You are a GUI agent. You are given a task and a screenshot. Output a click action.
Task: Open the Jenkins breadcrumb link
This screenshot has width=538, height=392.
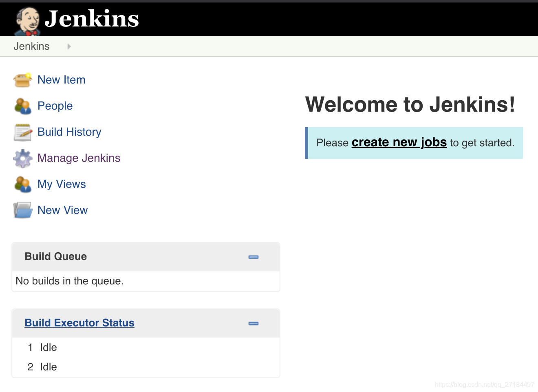coord(31,46)
